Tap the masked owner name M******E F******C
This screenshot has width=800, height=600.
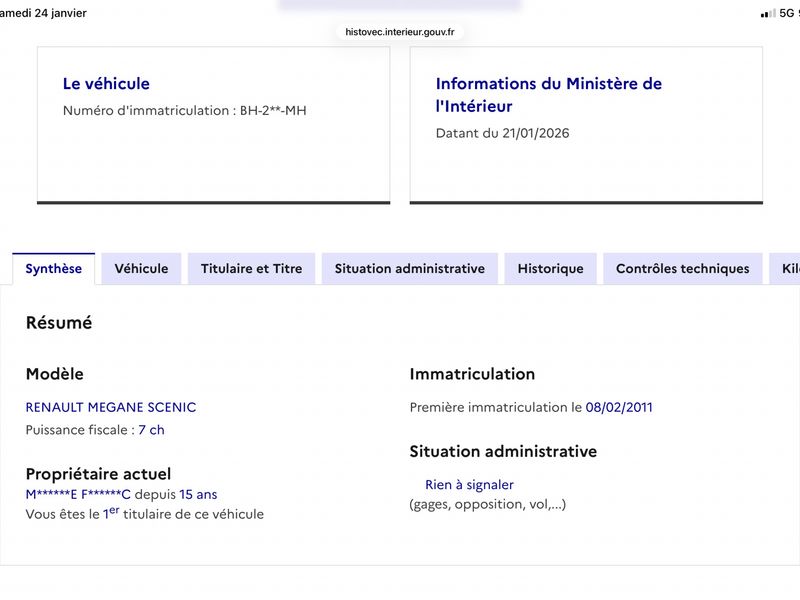tap(78, 494)
